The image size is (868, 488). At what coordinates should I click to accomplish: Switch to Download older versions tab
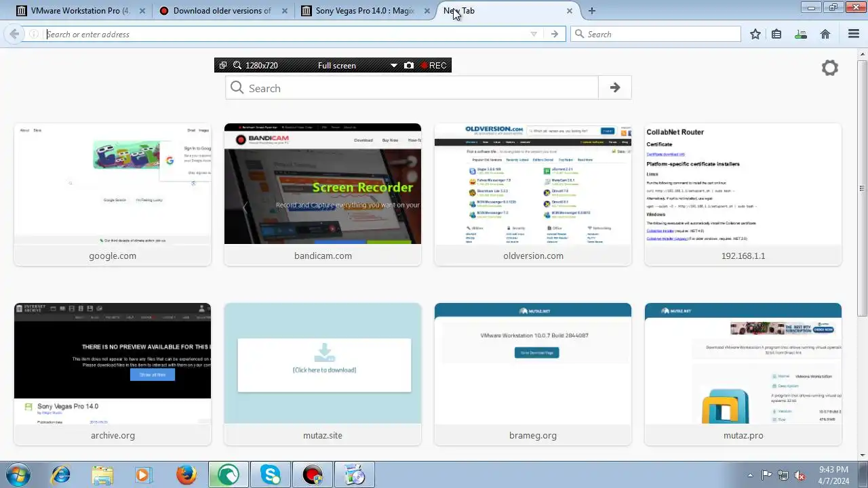point(222,11)
